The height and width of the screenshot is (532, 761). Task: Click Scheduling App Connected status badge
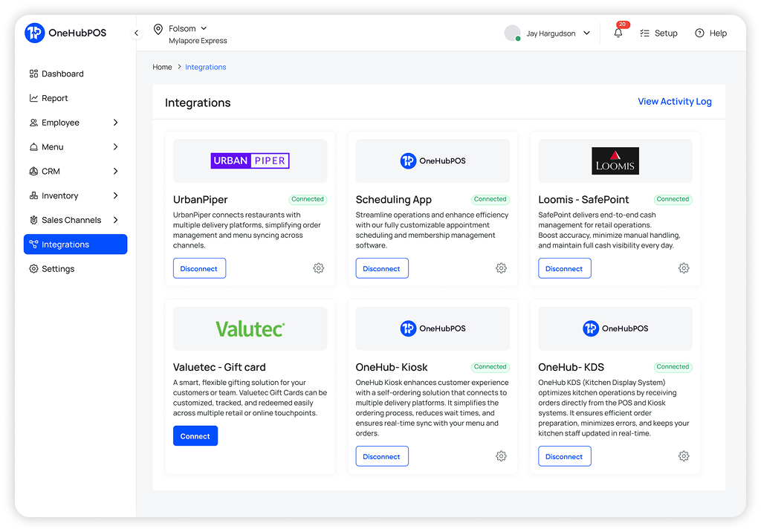490,199
